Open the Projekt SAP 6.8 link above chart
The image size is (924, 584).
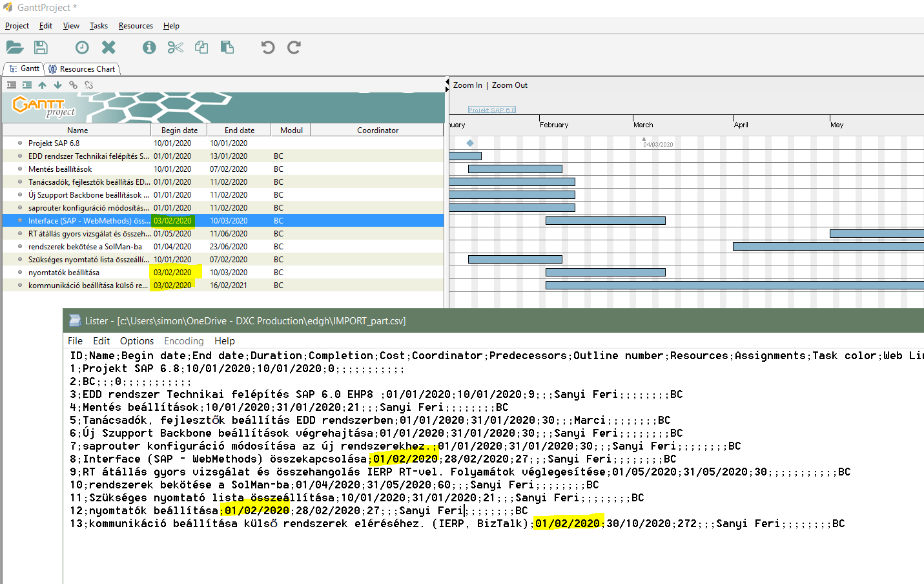(x=491, y=109)
